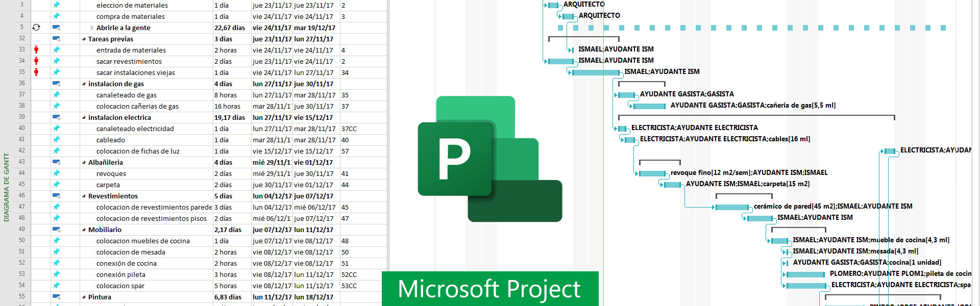Viewport: 980px width, 306px height.
Task: Click the task name 'conexión pileta'
Action: point(121,274)
